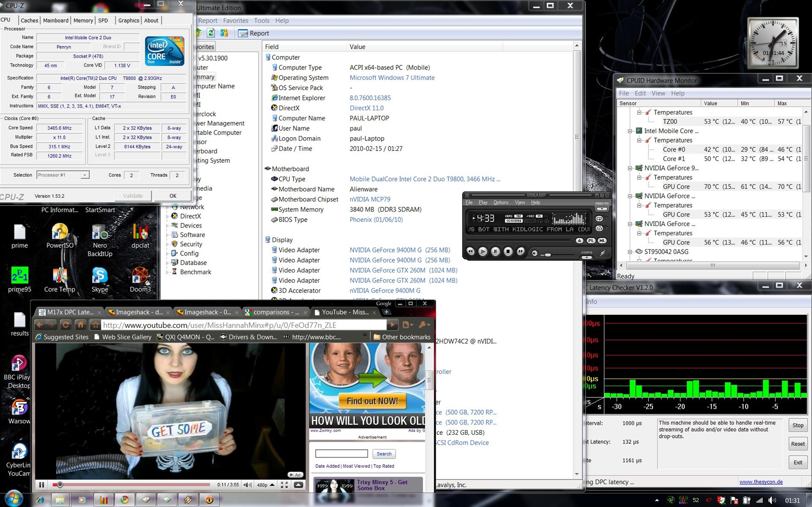Open nVIDIA MCP79 chipset link
812x507 pixels.
[x=370, y=199]
